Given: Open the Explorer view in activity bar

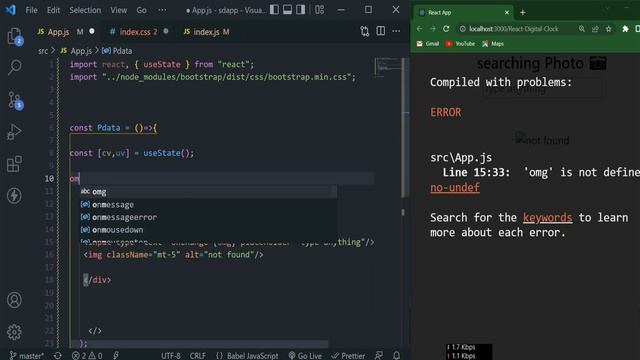Looking at the screenshot, I should click(15, 37).
